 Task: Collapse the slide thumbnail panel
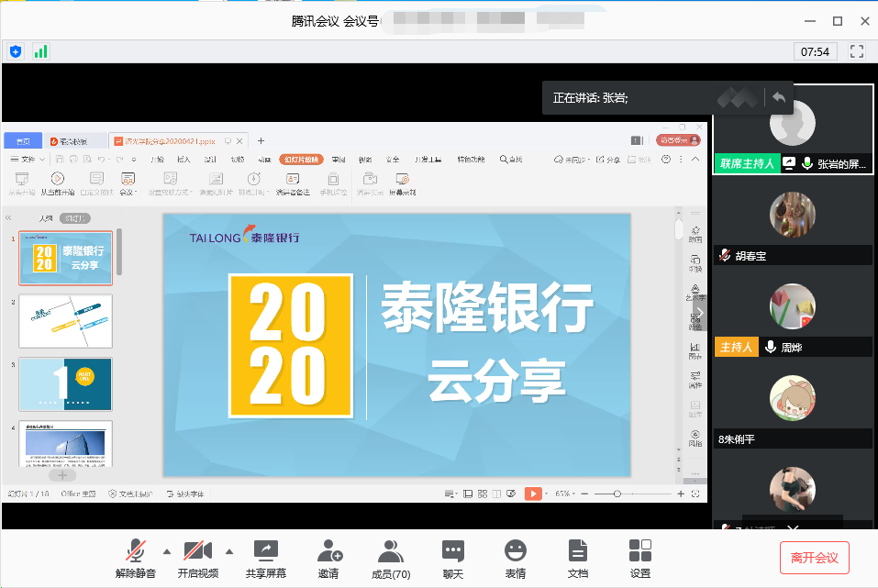8,217
